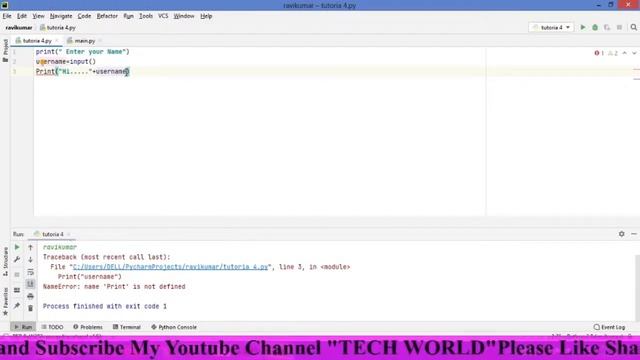Screen dimensions: 640x360
Task: Clear all console output with trash icon
Action: (31, 308)
